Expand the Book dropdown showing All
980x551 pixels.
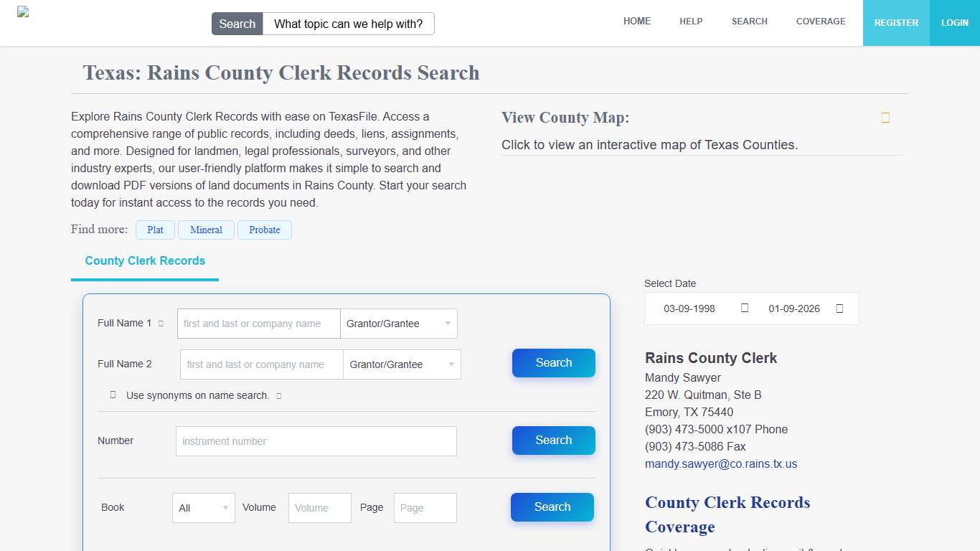[x=203, y=507]
